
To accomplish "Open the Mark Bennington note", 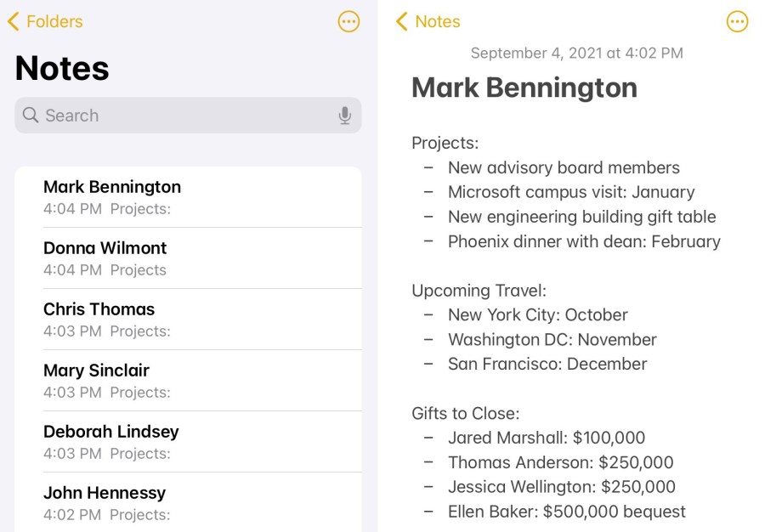I will 188,197.
